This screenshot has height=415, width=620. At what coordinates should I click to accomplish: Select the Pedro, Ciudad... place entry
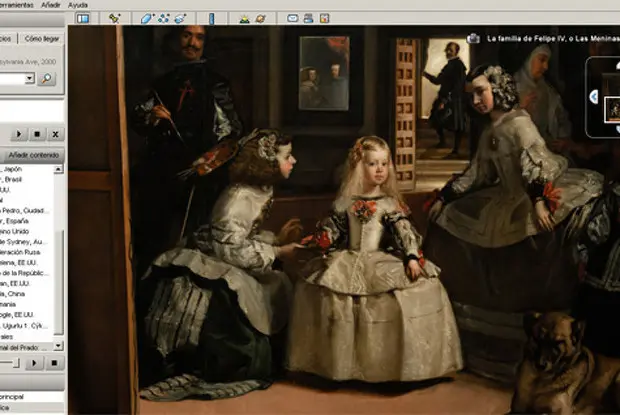pyautogui.click(x=27, y=210)
